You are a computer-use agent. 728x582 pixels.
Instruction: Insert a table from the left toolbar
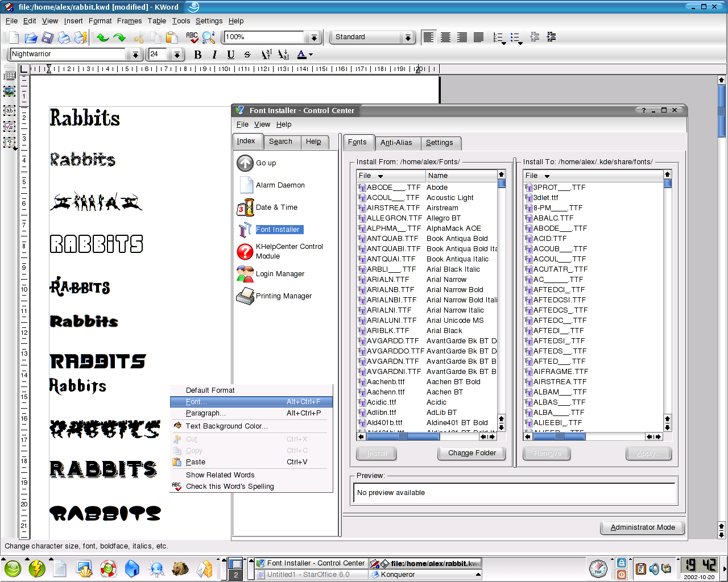click(x=10, y=76)
